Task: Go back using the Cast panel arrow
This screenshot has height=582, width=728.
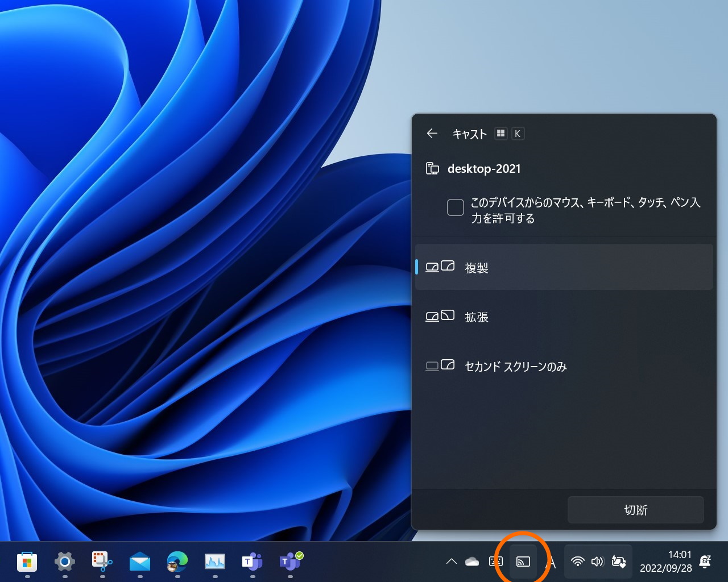Action: [x=432, y=134]
